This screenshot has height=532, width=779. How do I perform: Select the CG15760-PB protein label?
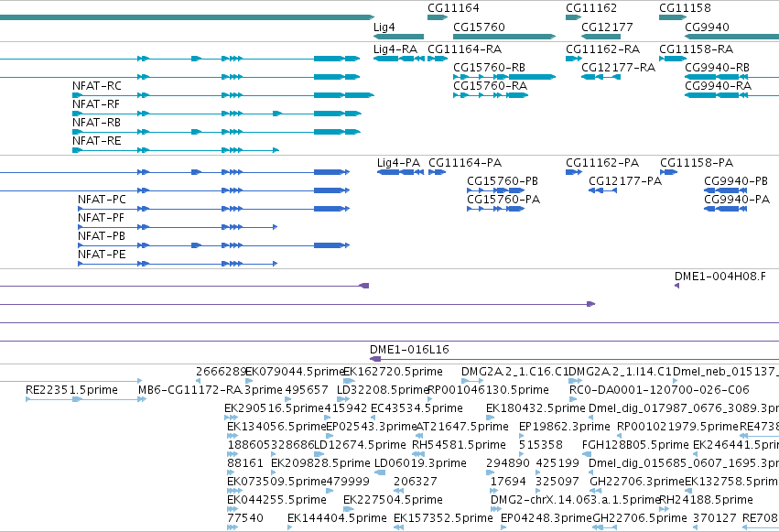coord(503,181)
